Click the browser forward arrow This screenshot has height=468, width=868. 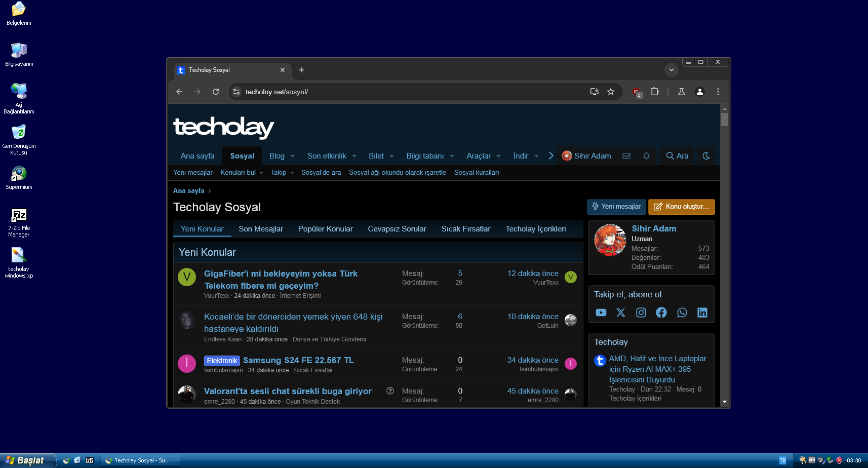tap(198, 92)
